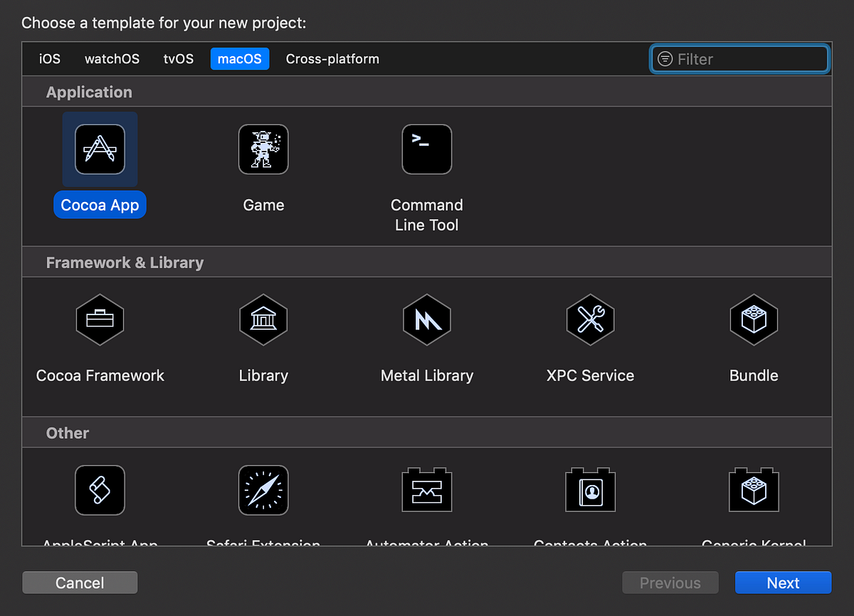
Task: Cancel the project creation
Action: pyautogui.click(x=80, y=583)
